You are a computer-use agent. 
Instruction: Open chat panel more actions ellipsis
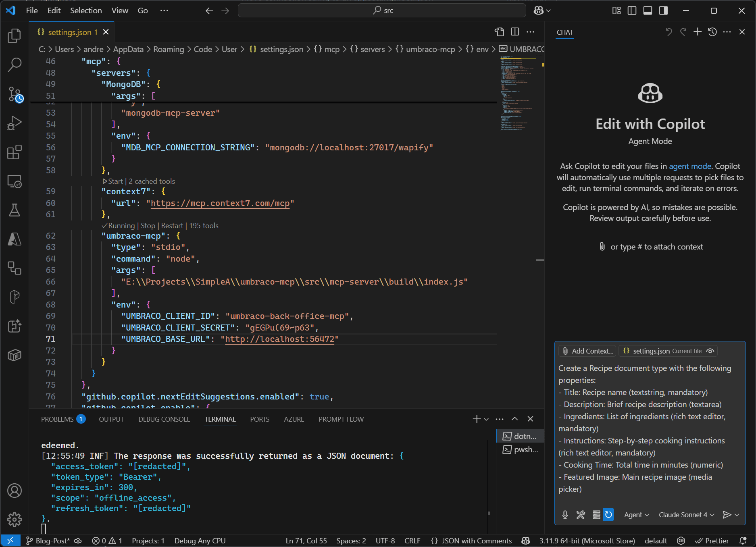click(727, 32)
